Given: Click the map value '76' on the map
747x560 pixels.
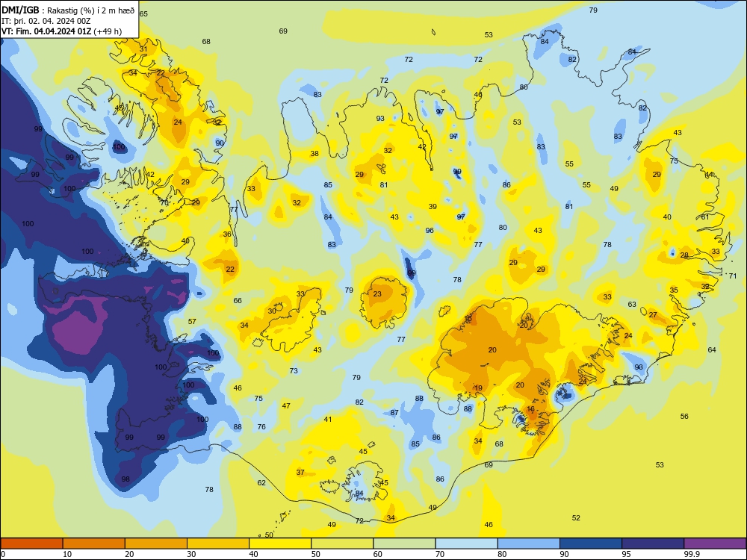Looking at the screenshot, I should pos(261,426).
